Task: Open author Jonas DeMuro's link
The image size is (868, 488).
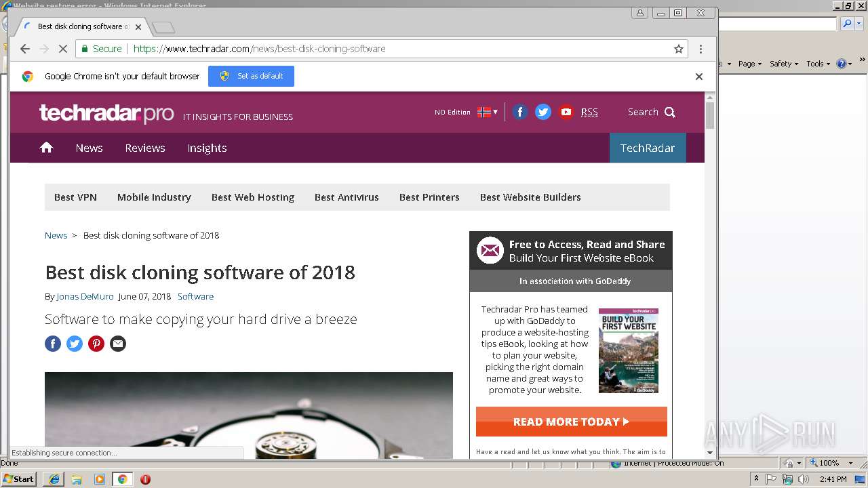Action: (x=85, y=296)
